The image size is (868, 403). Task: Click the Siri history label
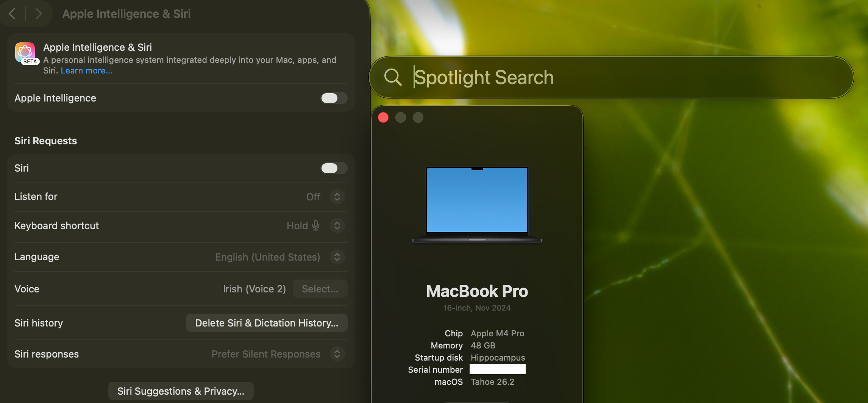(x=39, y=323)
